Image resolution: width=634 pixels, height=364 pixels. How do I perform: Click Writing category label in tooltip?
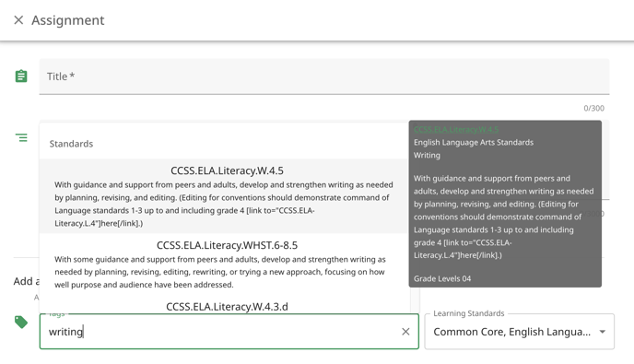coord(427,156)
